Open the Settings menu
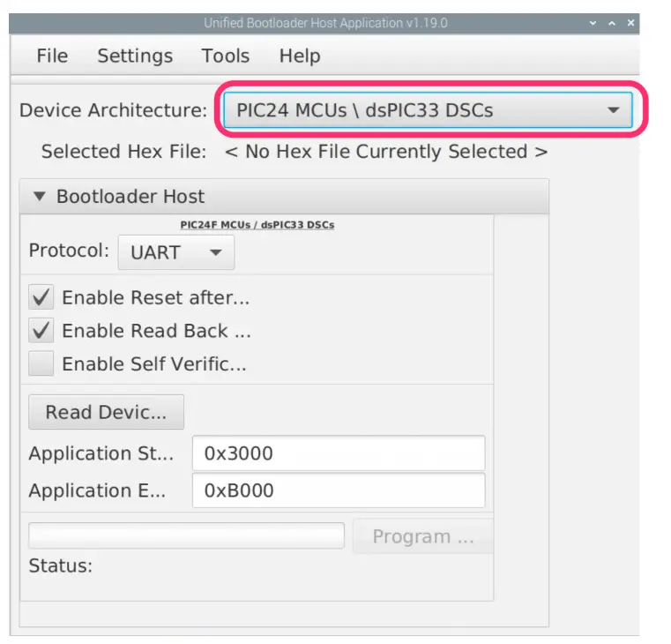This screenshot has width=671, height=644. [135, 56]
